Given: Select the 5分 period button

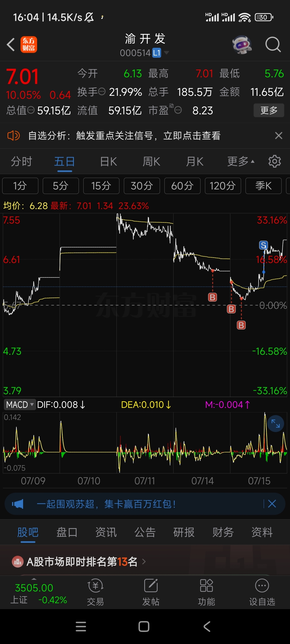Looking at the screenshot, I should point(61,186).
